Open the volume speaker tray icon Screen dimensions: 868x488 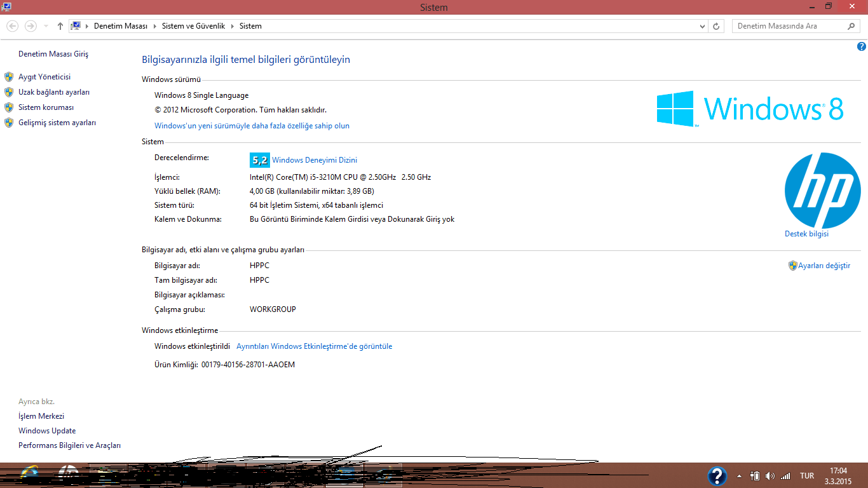pyautogui.click(x=770, y=476)
